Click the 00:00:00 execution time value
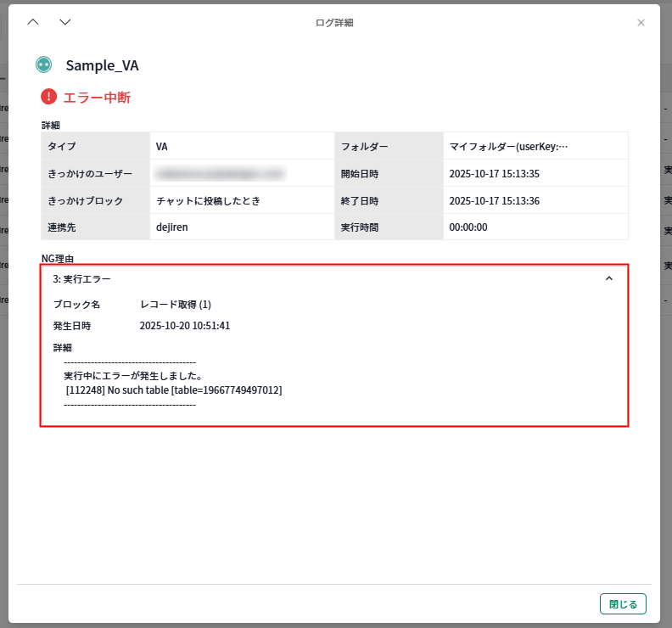 pos(468,227)
